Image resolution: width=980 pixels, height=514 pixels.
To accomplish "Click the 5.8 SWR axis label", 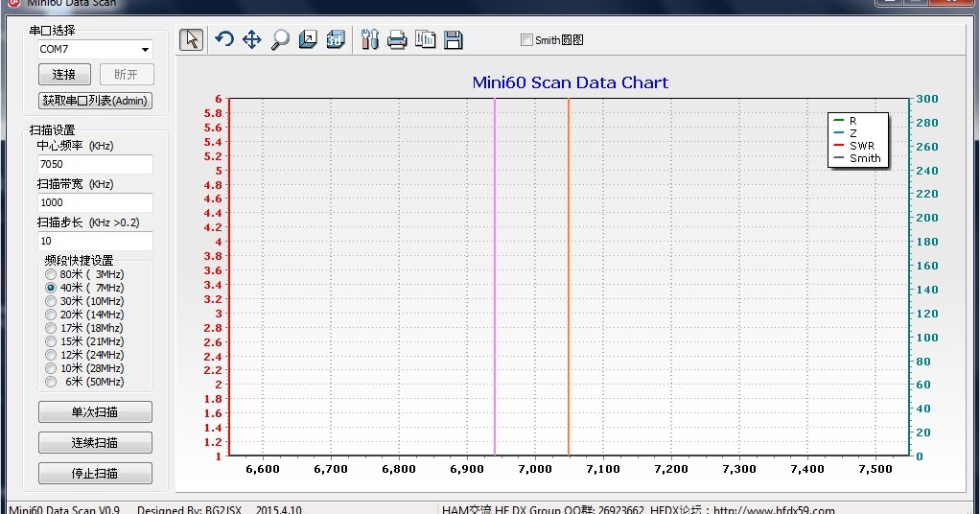I will 213,113.
